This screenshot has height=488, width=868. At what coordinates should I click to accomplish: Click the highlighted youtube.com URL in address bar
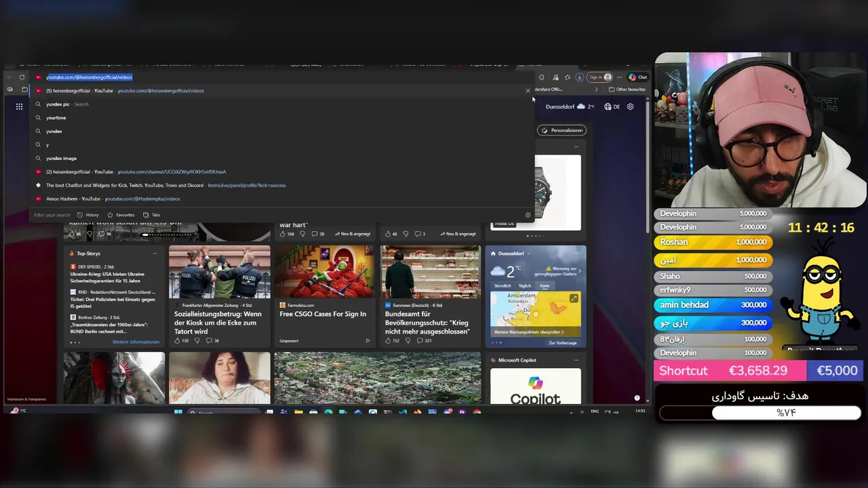coord(89,77)
